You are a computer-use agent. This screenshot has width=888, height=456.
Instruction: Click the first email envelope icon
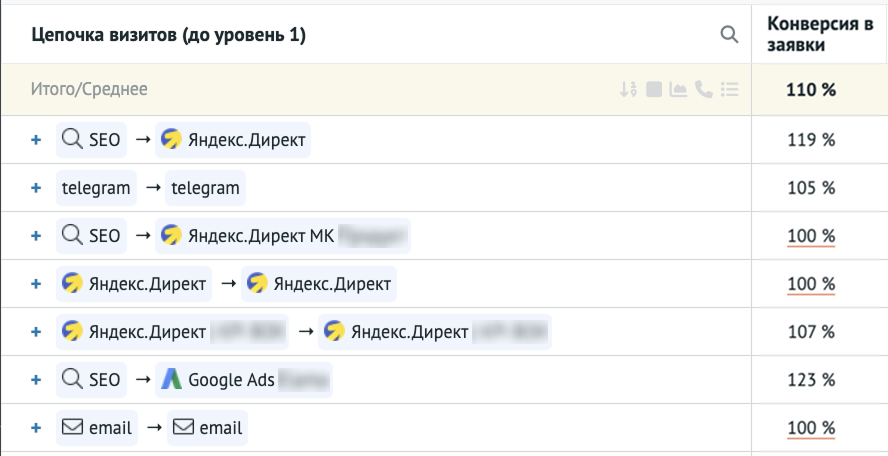[x=72, y=428]
